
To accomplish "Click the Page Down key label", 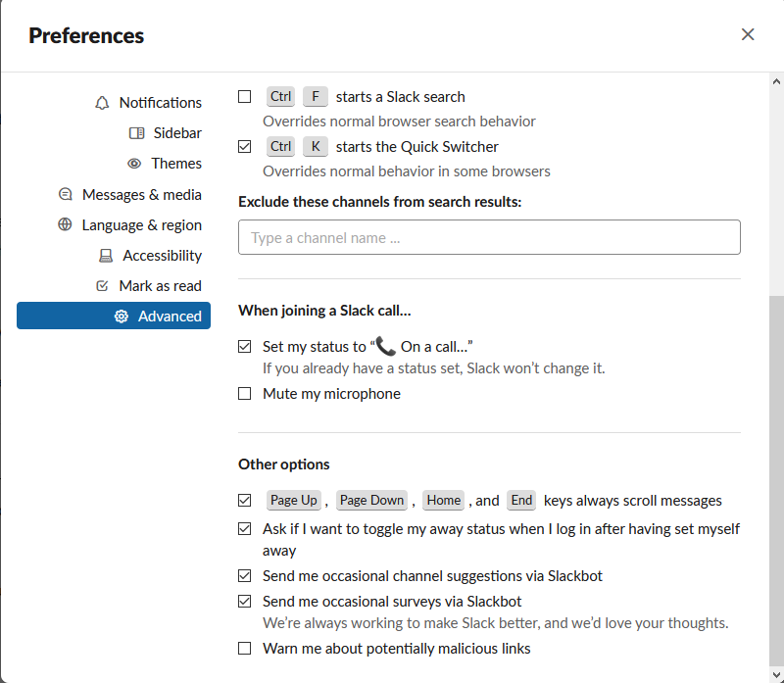I will tap(371, 500).
